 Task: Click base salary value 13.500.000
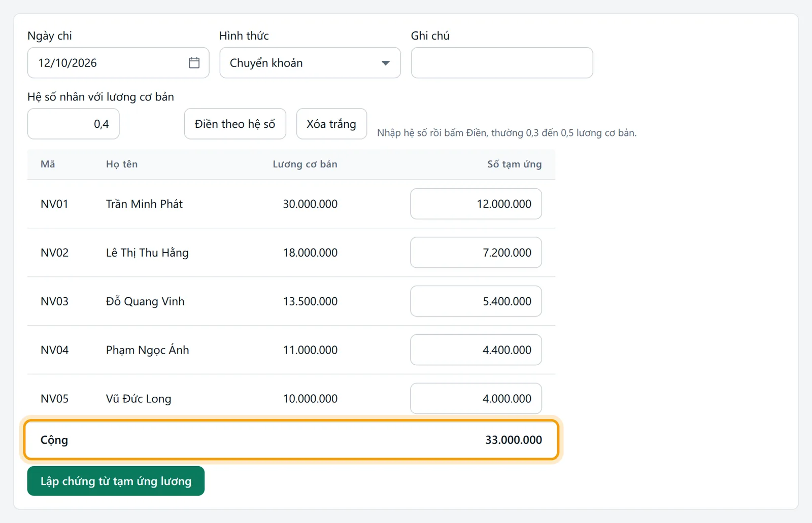[310, 301]
